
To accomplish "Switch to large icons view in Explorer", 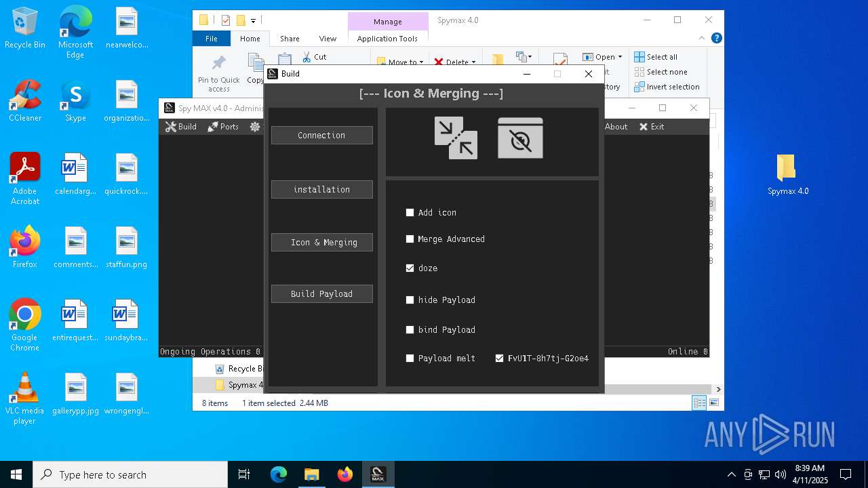I will click(x=713, y=403).
